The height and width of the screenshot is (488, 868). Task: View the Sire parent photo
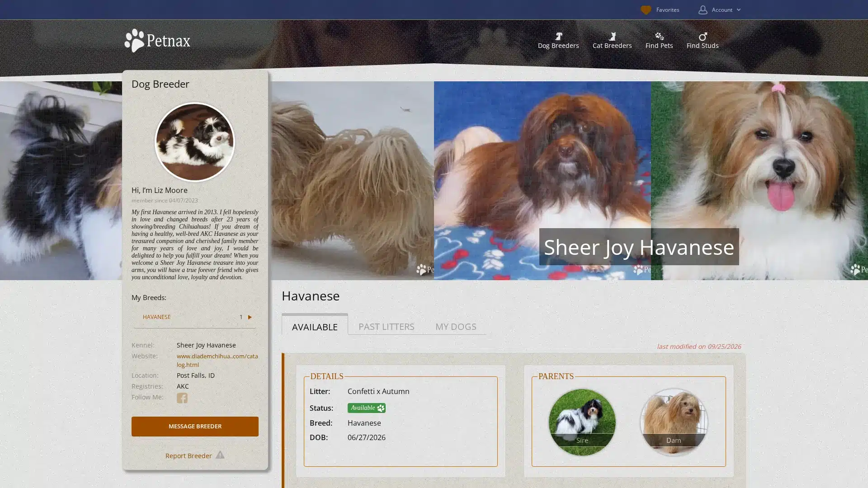[x=582, y=422]
